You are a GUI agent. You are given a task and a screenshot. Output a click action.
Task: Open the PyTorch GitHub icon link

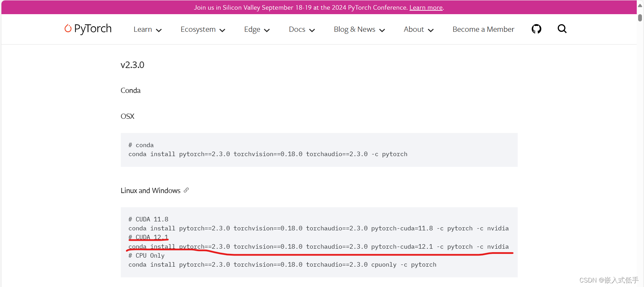(536, 29)
